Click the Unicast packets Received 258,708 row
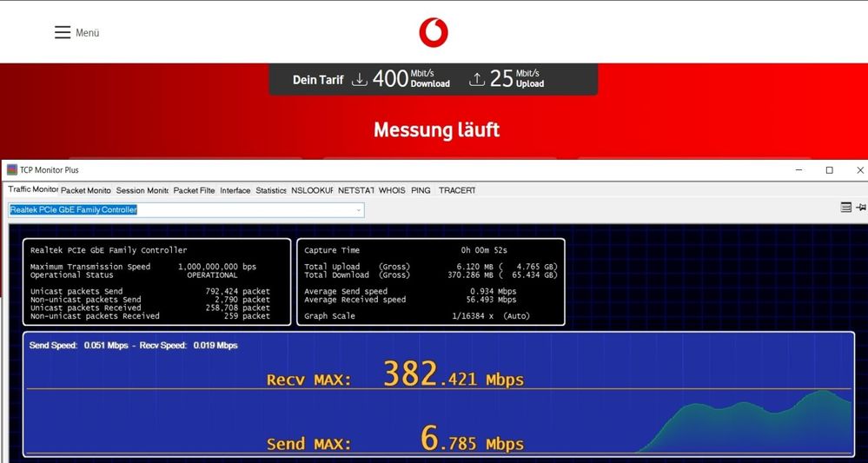Image resolution: width=868 pixels, height=463 pixels. (150, 308)
